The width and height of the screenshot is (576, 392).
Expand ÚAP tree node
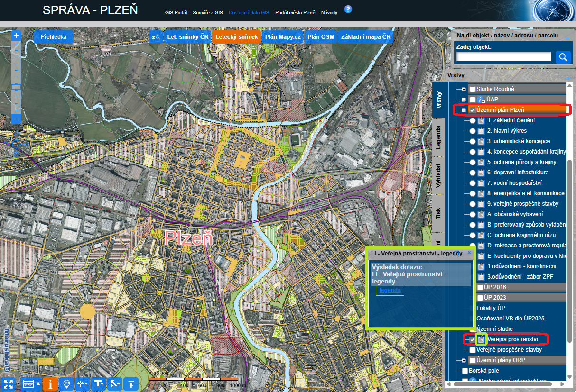click(464, 100)
